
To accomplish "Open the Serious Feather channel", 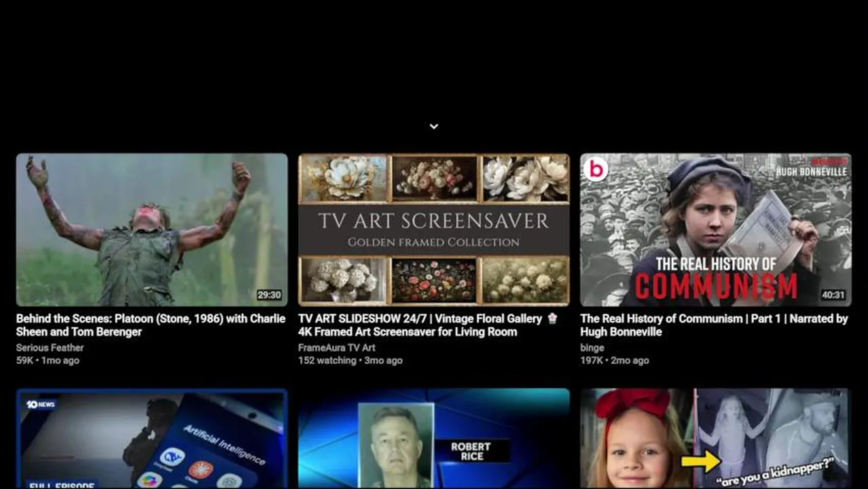I will coord(50,348).
